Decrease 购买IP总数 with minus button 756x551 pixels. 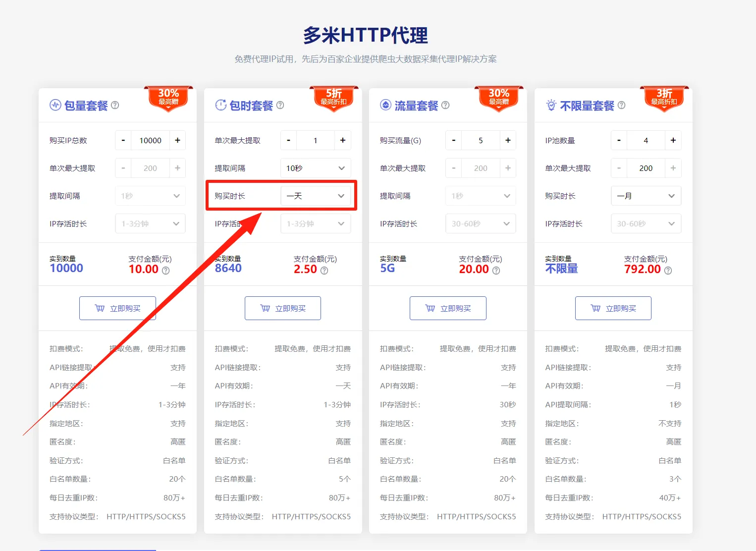tap(123, 140)
